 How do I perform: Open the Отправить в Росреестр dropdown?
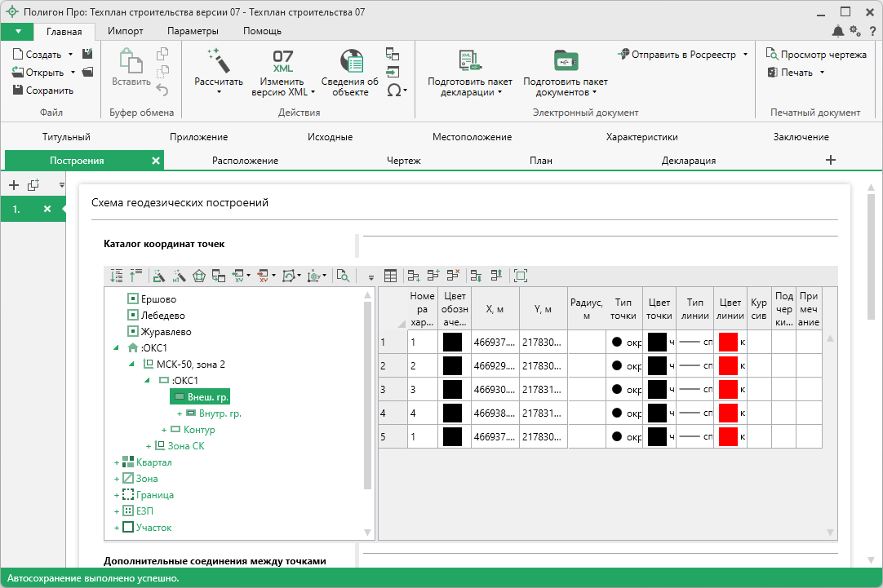click(x=745, y=55)
